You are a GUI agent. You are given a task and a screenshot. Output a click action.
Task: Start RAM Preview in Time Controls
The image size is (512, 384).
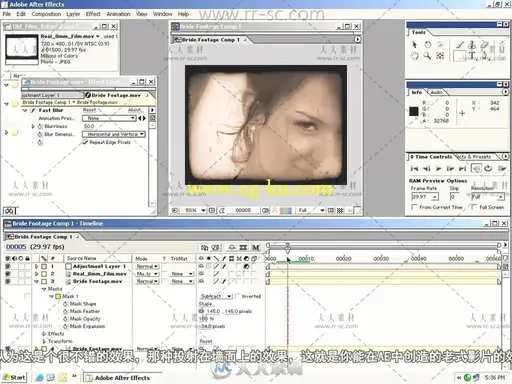tap(502, 169)
